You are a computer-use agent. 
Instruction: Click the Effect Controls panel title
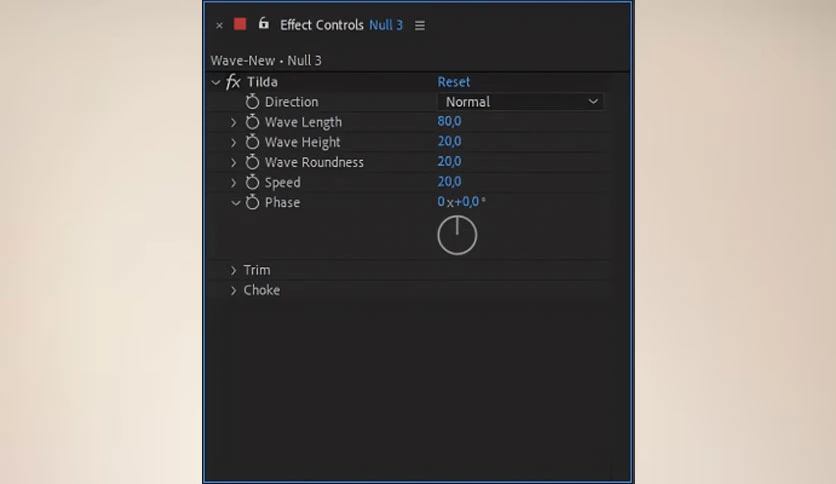[321, 25]
